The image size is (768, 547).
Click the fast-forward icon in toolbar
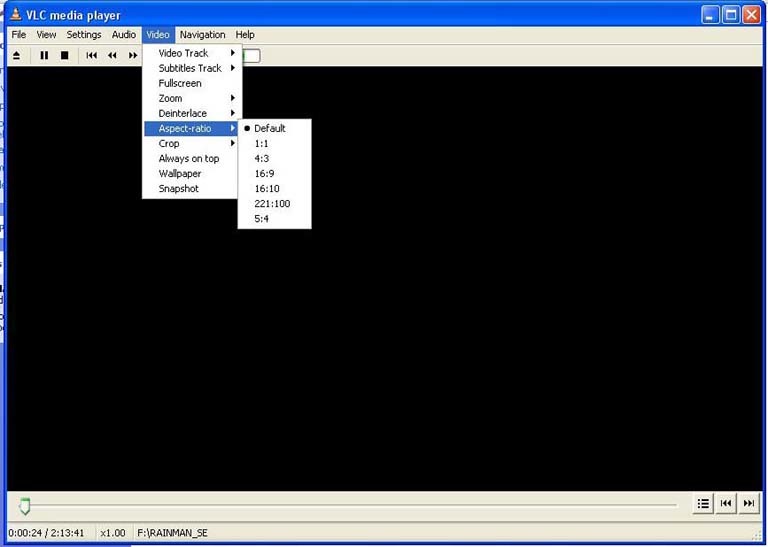point(132,55)
